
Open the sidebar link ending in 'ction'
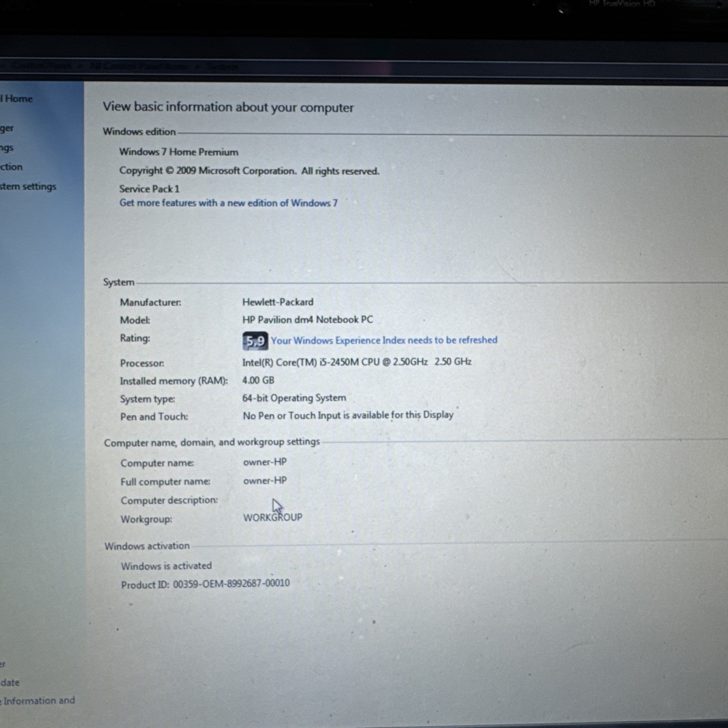[x=11, y=167]
